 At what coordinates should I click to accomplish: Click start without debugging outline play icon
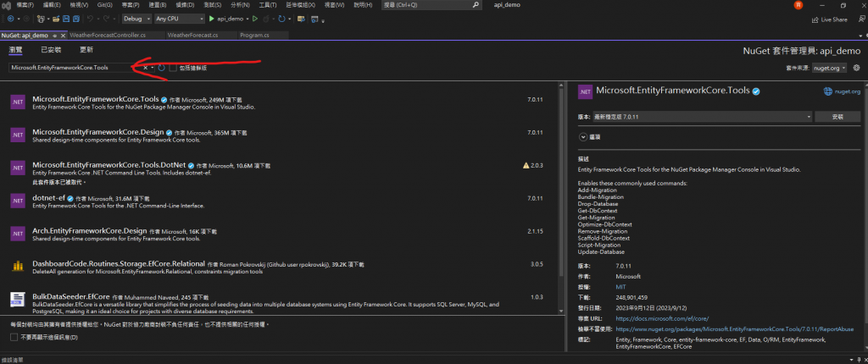point(254,19)
